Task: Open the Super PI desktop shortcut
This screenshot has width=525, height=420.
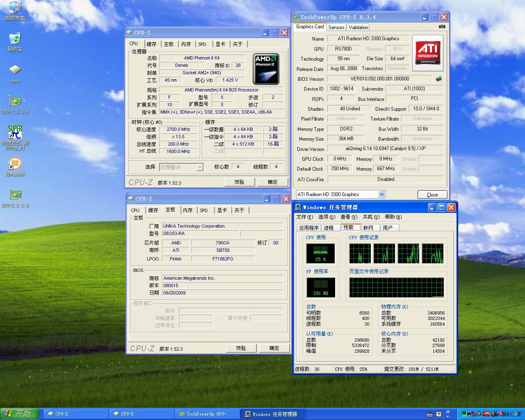Action: click(15, 132)
